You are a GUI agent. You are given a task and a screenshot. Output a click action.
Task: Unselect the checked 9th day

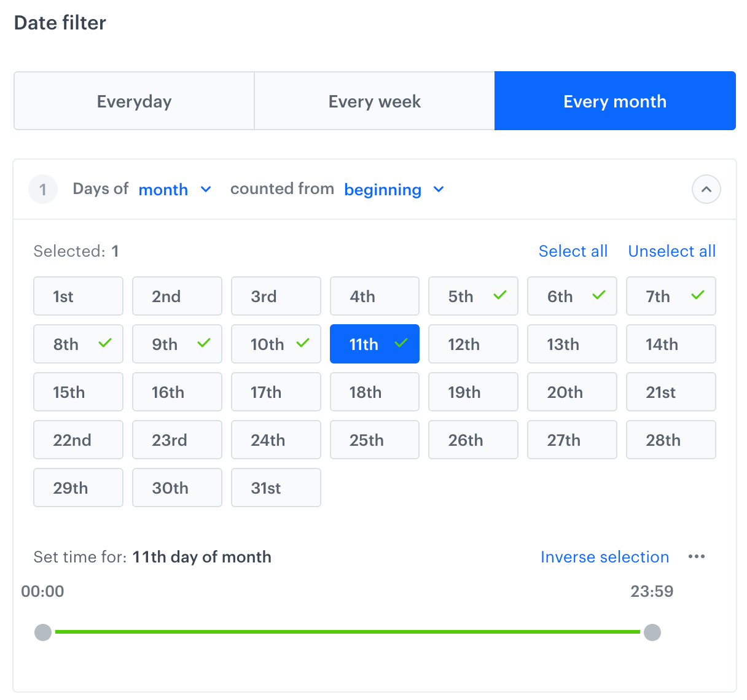pos(177,344)
